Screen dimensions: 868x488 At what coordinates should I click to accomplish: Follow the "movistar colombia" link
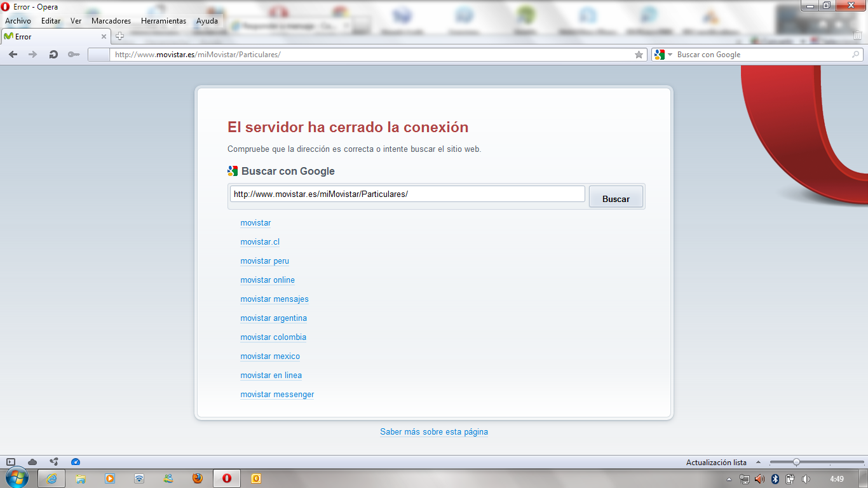click(273, 337)
